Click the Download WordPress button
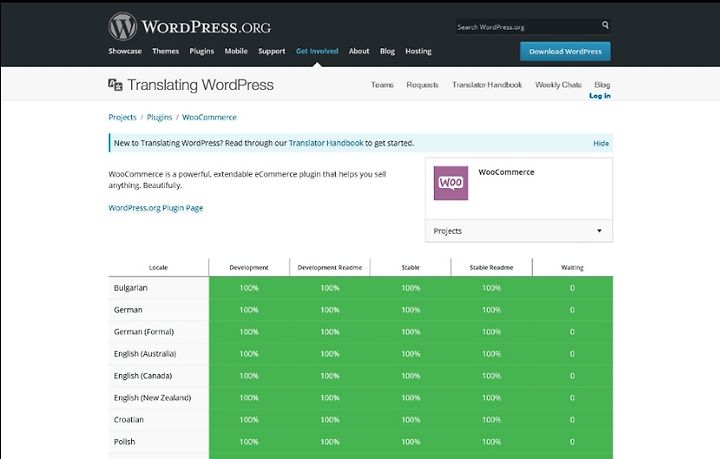 (565, 51)
